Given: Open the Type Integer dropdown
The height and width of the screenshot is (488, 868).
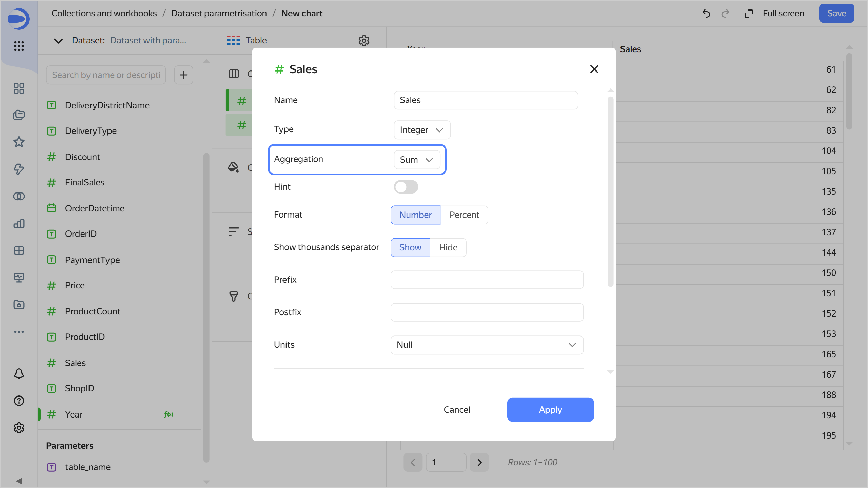Looking at the screenshot, I should (422, 130).
